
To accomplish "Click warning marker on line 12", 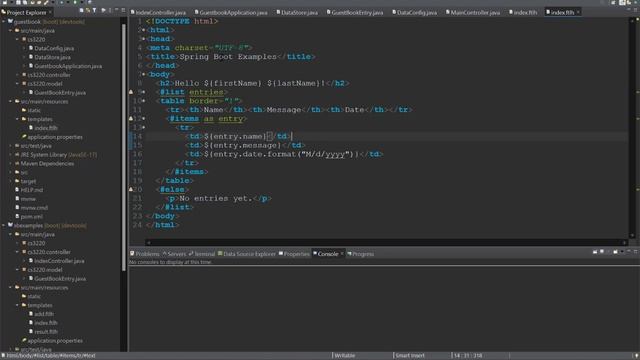I will click(131, 119).
